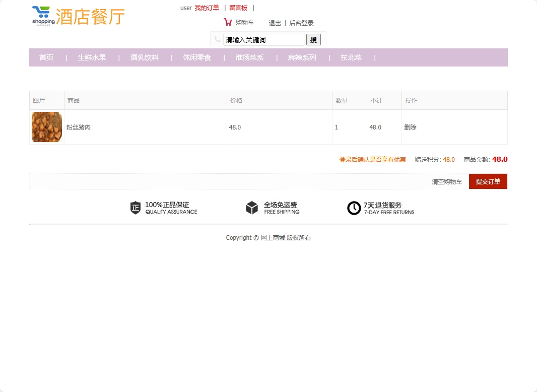This screenshot has height=392, width=537.
Task: Open the 首页 navigation item
Action: 46,57
